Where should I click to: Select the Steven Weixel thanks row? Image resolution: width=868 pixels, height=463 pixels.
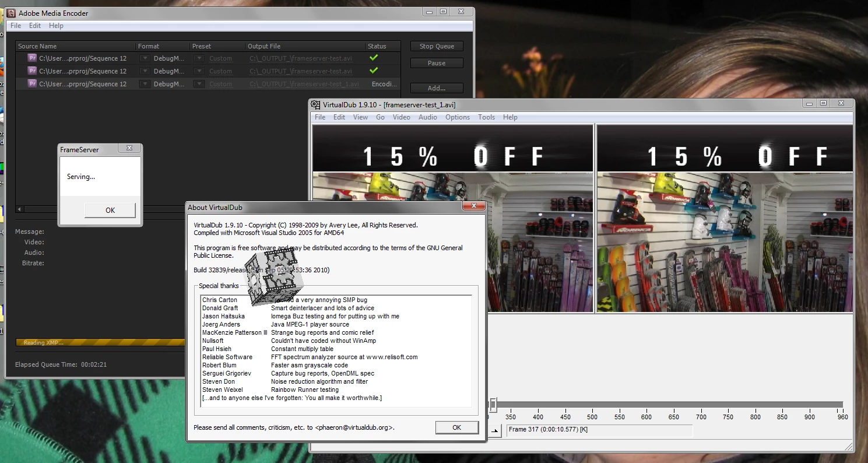point(335,390)
